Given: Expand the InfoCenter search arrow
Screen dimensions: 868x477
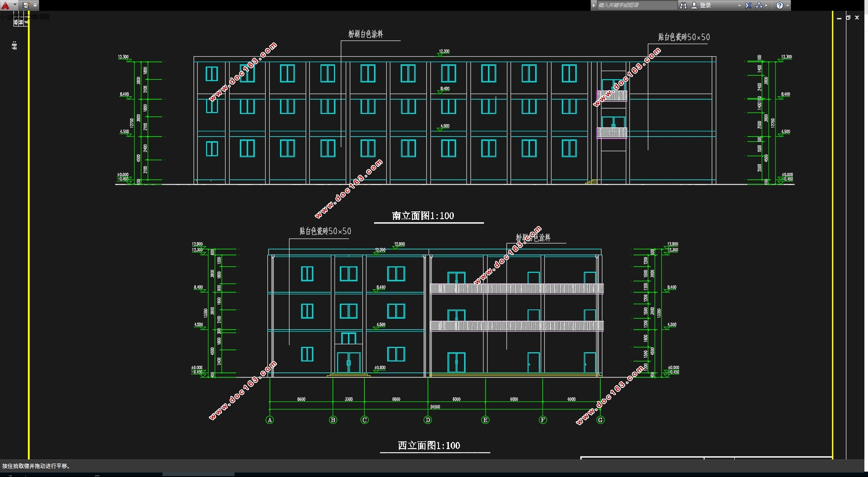Looking at the screenshot, I should pyautogui.click(x=594, y=5).
